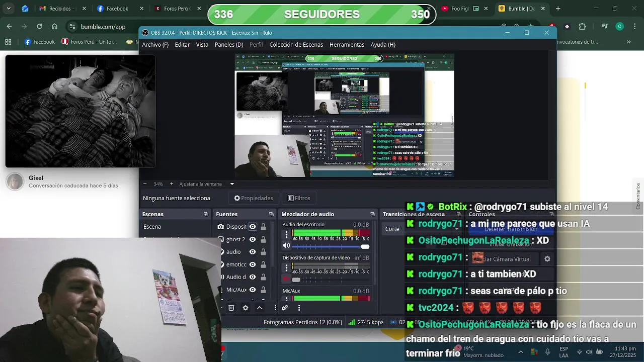Image resolution: width=644 pixels, height=362 pixels.
Task: Adjust video capture device volume slider
Action: point(331,280)
